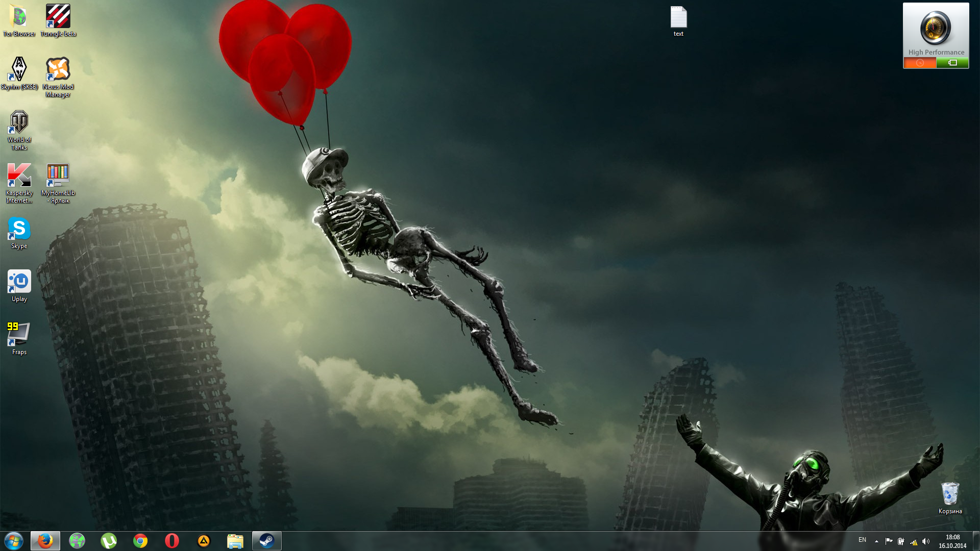
Task: Open the network signal tray icon
Action: 914,541
